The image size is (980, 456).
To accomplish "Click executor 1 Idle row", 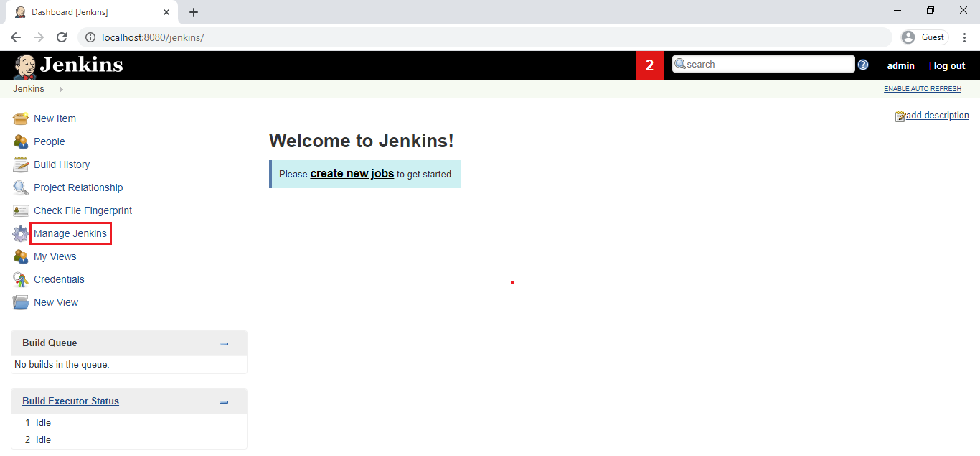I will tap(129, 422).
